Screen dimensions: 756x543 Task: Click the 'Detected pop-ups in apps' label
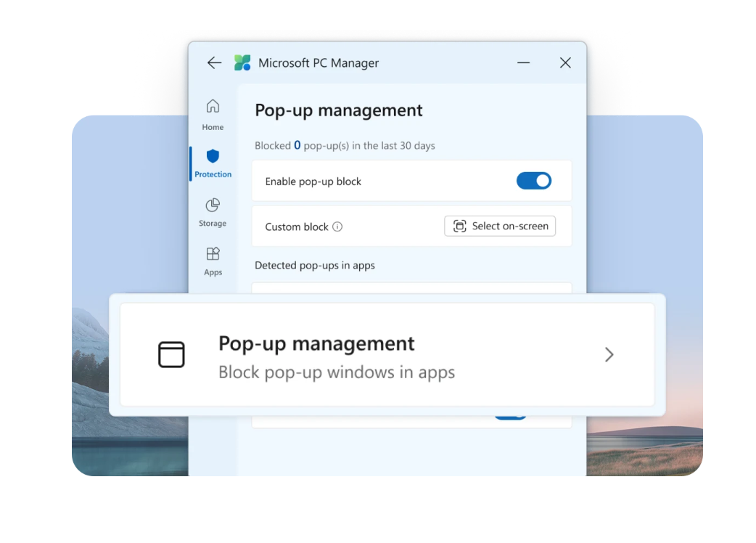pyautogui.click(x=315, y=266)
